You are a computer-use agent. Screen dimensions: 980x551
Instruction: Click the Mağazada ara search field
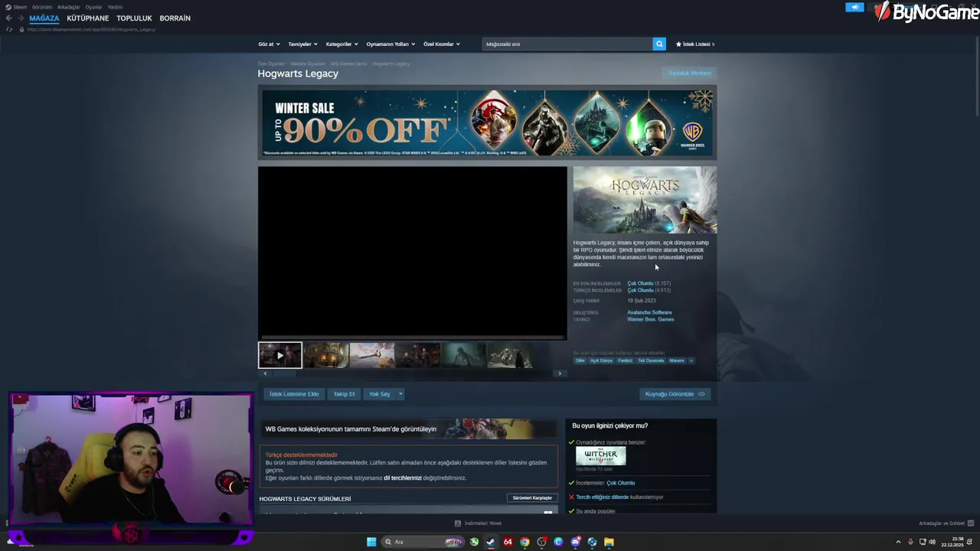(x=567, y=44)
